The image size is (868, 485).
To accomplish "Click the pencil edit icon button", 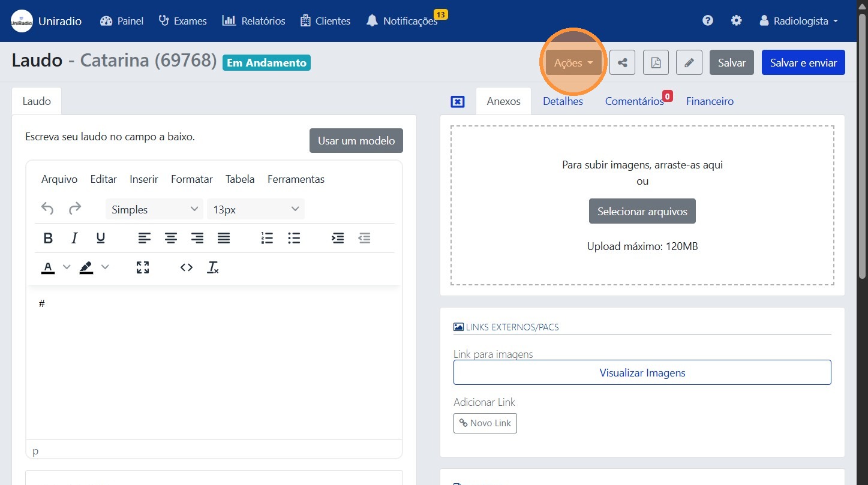I will tap(689, 63).
